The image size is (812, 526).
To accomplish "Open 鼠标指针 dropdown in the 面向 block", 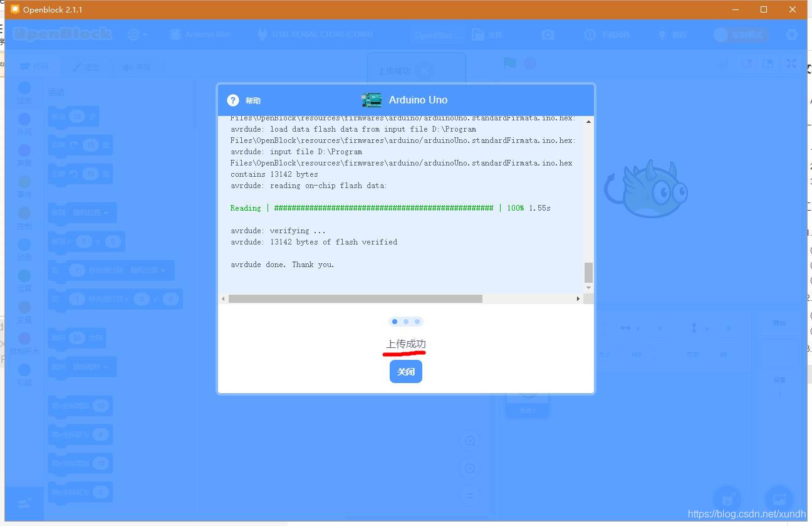I will [x=90, y=367].
